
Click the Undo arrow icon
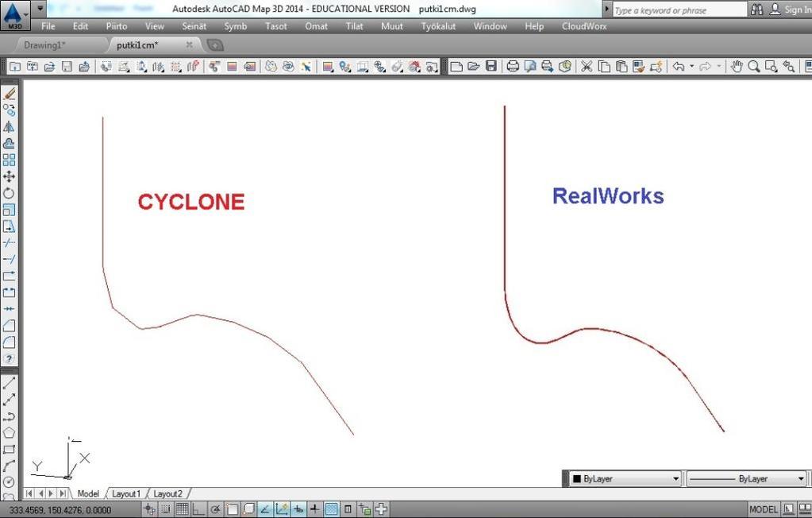(x=679, y=67)
